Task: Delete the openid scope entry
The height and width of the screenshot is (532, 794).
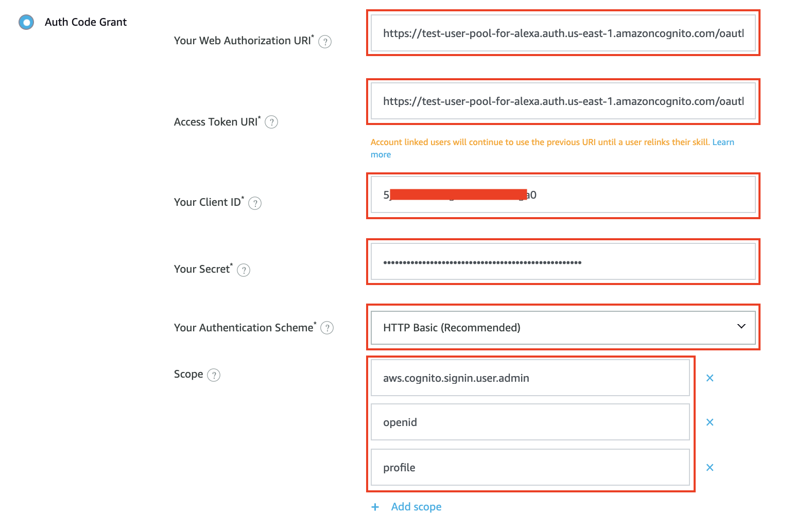Action: (710, 422)
